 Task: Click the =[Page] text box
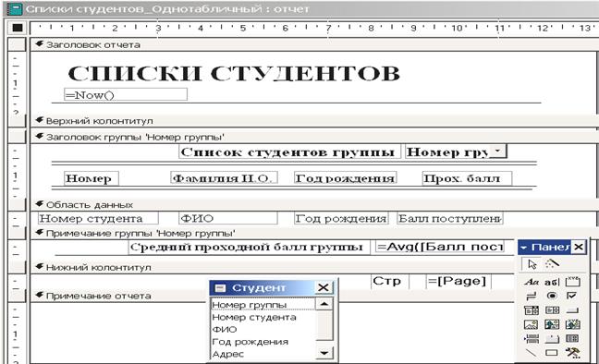tap(458, 281)
